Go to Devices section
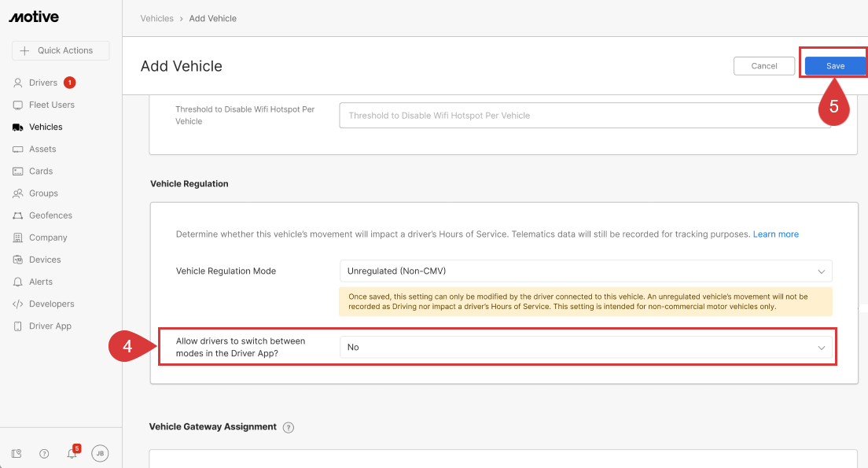Screen dimensions: 868x468 coord(45,260)
